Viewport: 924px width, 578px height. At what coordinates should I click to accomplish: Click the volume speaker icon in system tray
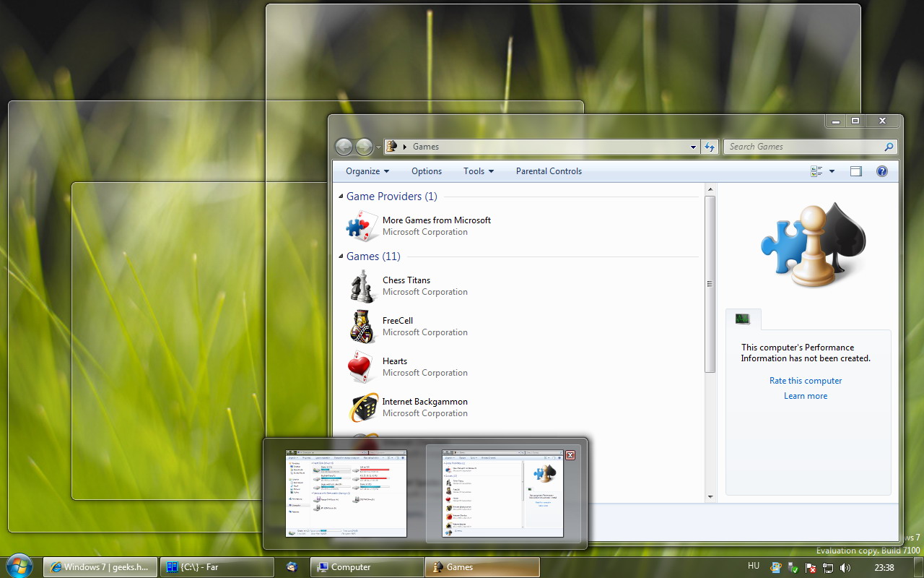pyautogui.click(x=845, y=568)
